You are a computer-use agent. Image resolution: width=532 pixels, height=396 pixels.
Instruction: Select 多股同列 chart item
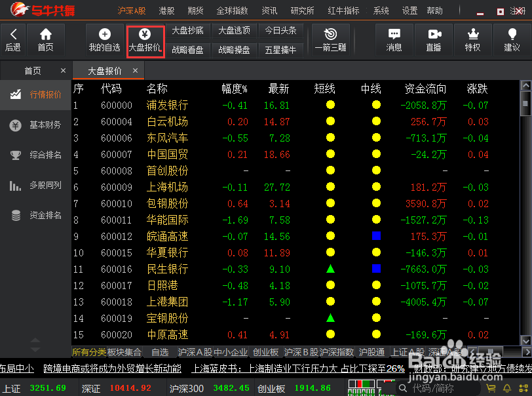tap(35, 186)
